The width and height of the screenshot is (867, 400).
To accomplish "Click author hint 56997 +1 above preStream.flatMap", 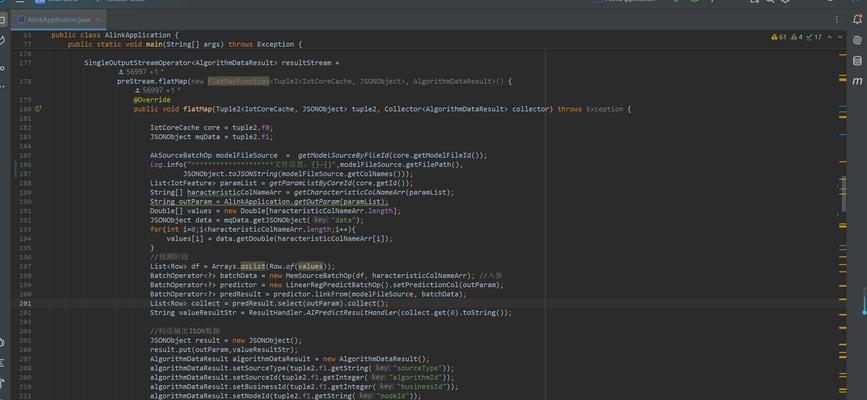I will (x=140, y=72).
